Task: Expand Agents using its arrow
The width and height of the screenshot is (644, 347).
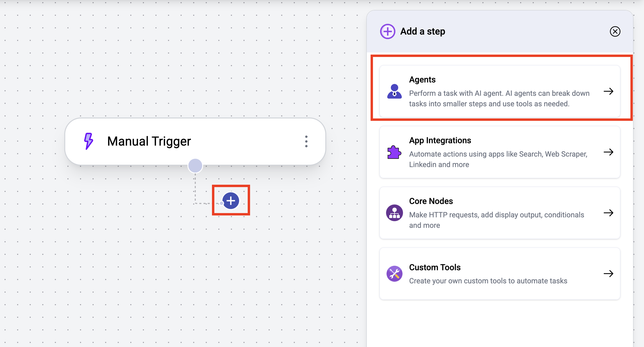Action: (608, 91)
